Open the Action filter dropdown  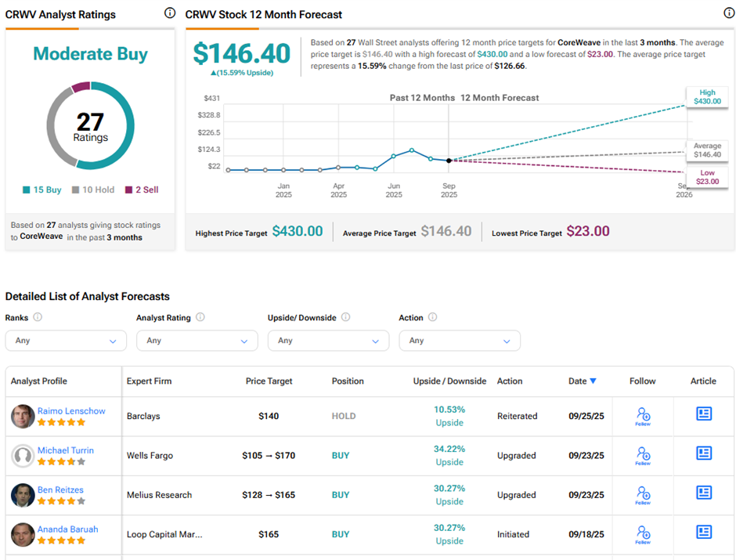[x=459, y=341]
